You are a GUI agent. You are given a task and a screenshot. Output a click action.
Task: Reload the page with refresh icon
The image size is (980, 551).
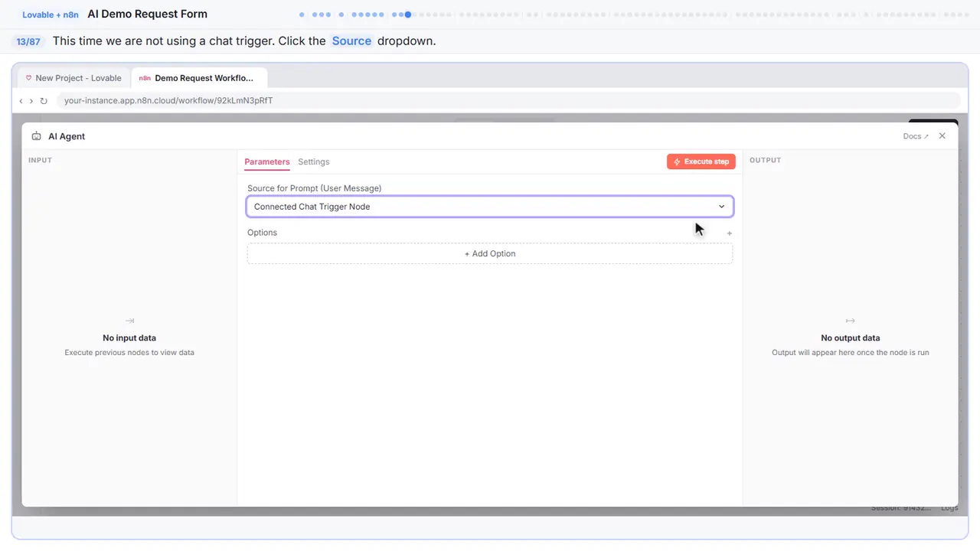44,101
